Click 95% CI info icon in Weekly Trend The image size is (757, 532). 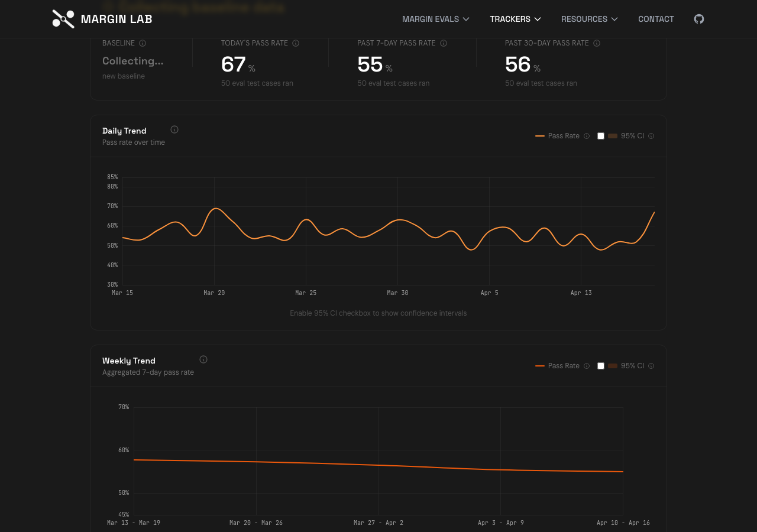[x=651, y=366]
